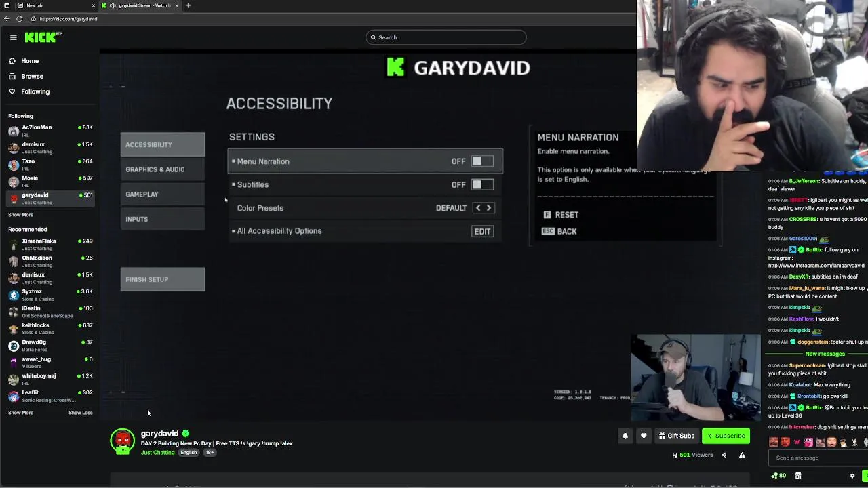Image resolution: width=868 pixels, height=488 pixels.
Task: Click the browser back arrow
Action: (x=7, y=19)
